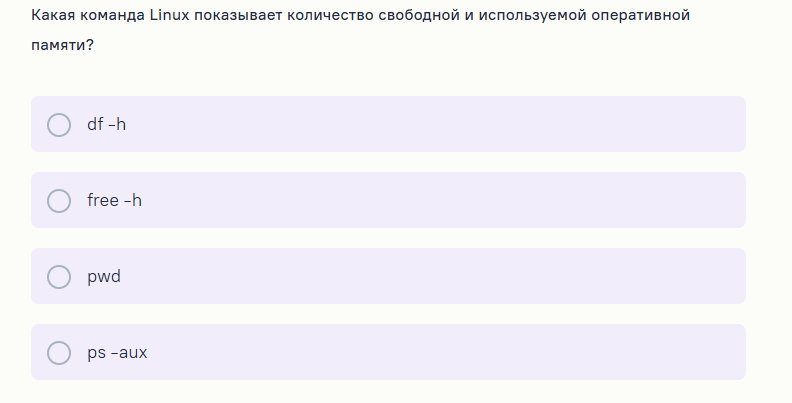Image resolution: width=792 pixels, height=403 pixels.
Task: Click the 'ps -aux' answer label
Action: point(117,352)
